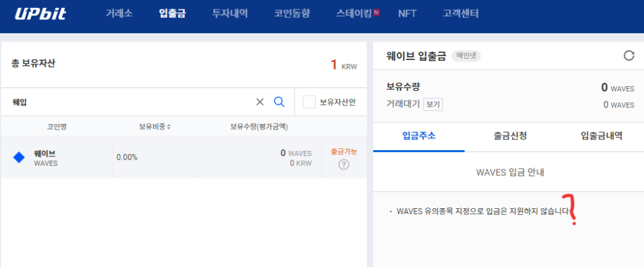Click the 0.00% holding ratio cell
The width and height of the screenshot is (644, 267).
pyautogui.click(x=127, y=158)
